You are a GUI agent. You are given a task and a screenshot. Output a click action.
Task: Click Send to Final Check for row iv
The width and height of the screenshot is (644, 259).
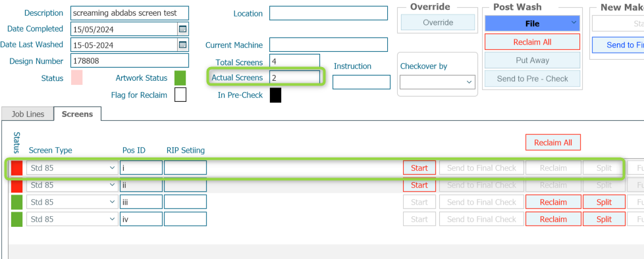pyautogui.click(x=481, y=220)
